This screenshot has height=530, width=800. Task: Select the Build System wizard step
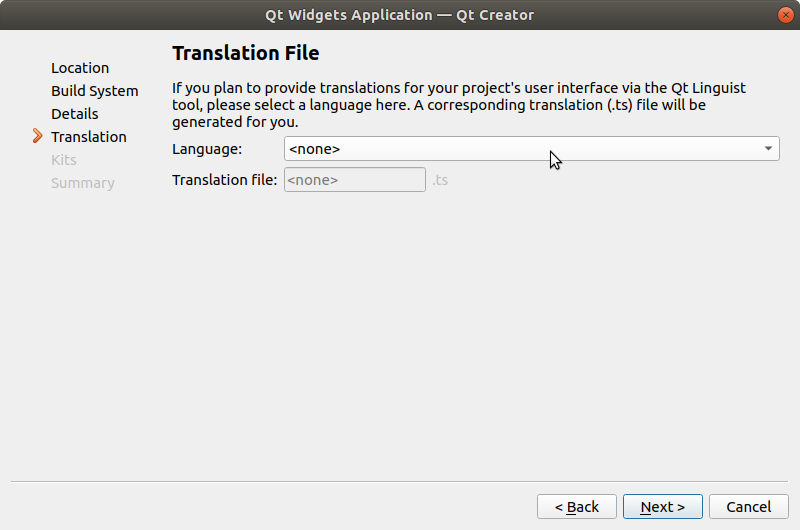coord(95,91)
